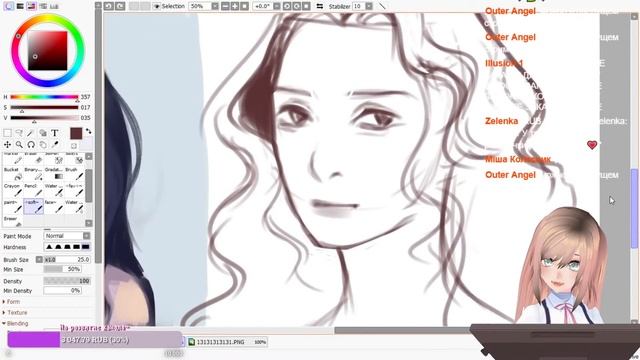This screenshot has width=640, height=360.
Task: Flip canvas horizontally icon
Action: 320,6
